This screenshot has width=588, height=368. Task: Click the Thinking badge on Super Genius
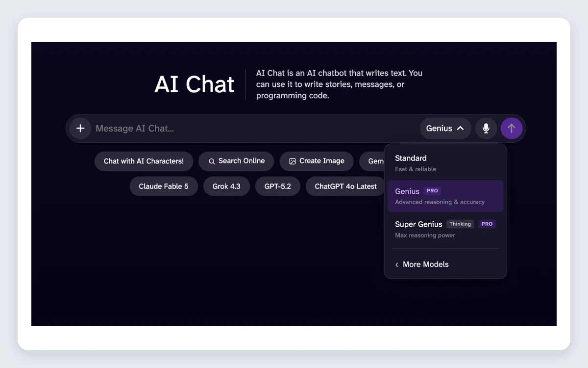pyautogui.click(x=460, y=224)
